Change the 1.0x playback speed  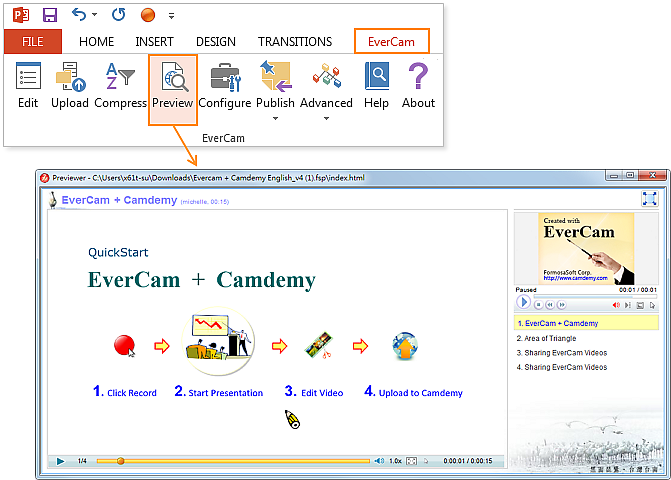395,461
